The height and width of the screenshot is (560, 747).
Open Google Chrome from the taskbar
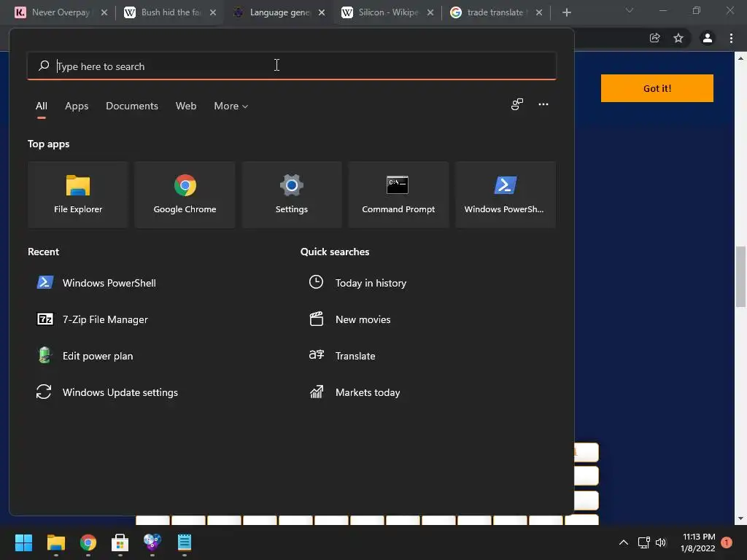(88, 542)
